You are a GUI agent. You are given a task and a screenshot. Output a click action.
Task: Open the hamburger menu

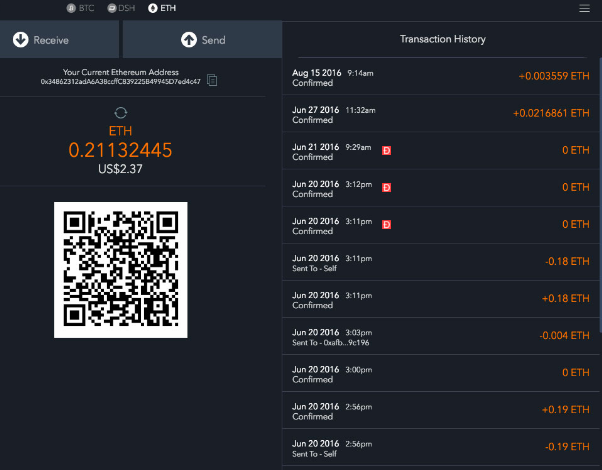584,8
